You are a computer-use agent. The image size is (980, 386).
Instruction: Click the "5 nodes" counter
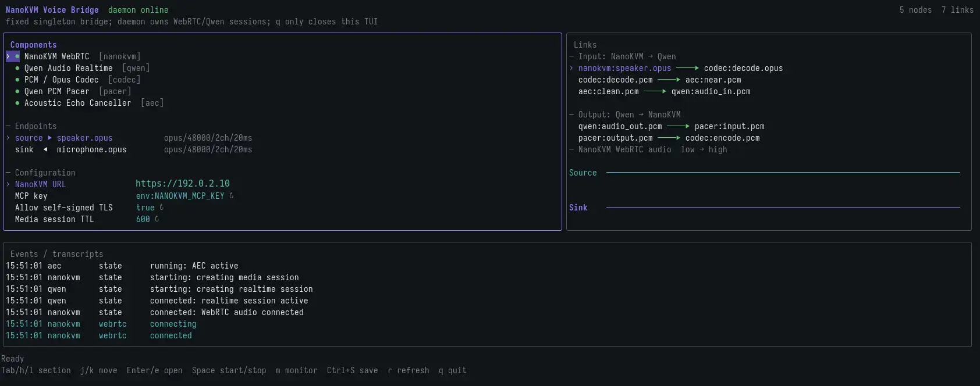[916, 10]
